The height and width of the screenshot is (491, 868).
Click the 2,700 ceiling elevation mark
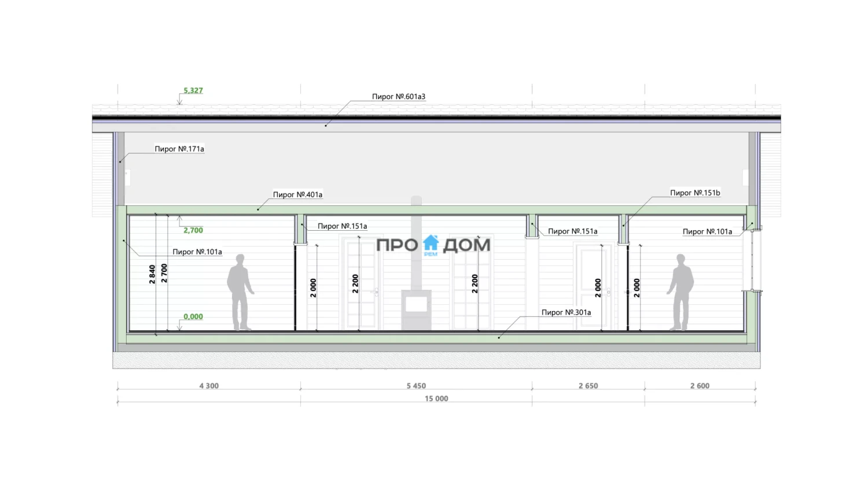pos(193,230)
